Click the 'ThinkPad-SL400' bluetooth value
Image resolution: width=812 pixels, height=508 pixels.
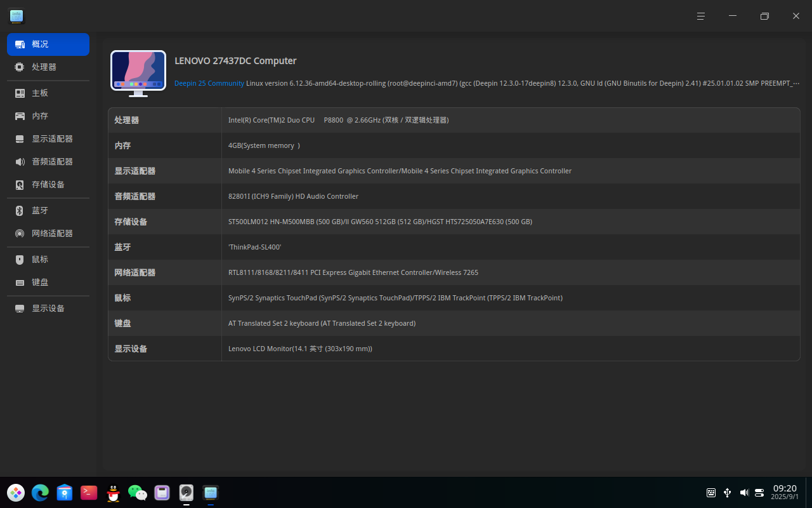point(254,247)
